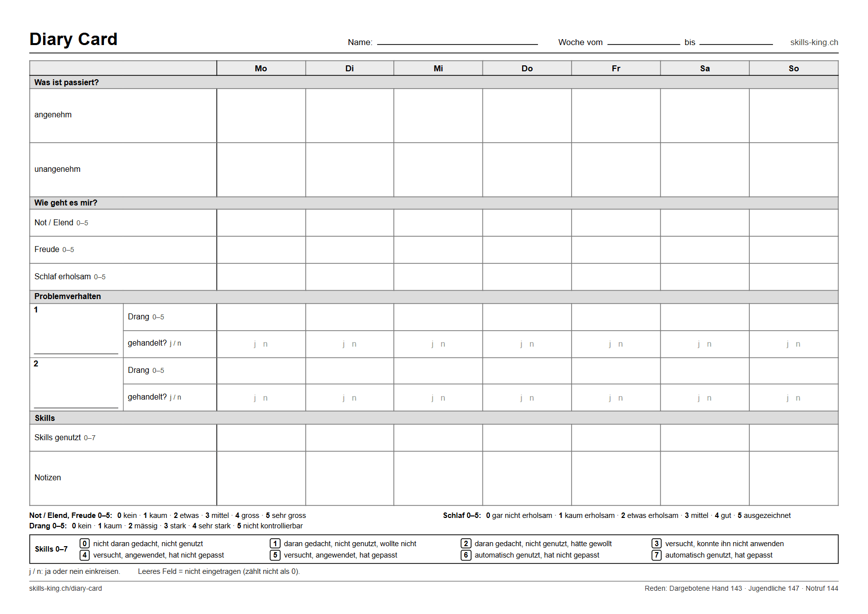This screenshot has width=868, height=614.
Task: Open the skills-king.ch link at top right
Action: coord(814,43)
